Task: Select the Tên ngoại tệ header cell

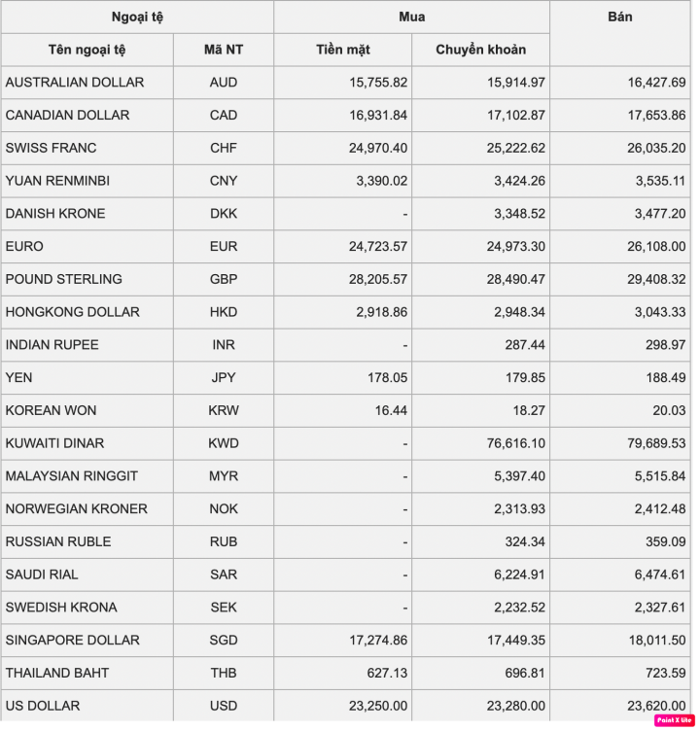Action: tap(87, 50)
